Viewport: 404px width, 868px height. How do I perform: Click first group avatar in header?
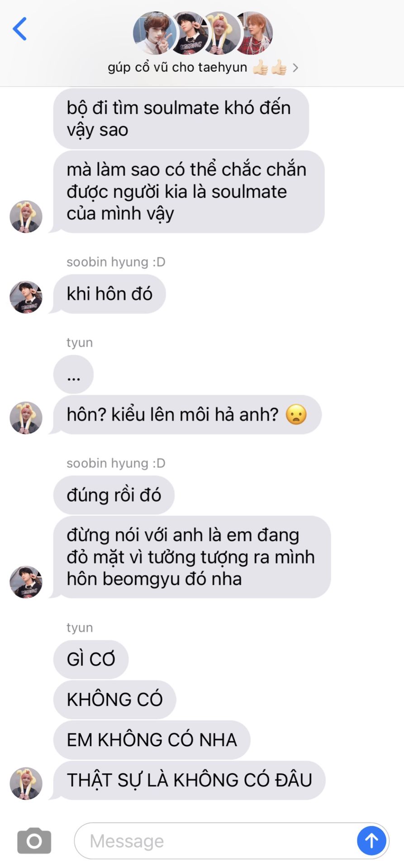tap(153, 33)
